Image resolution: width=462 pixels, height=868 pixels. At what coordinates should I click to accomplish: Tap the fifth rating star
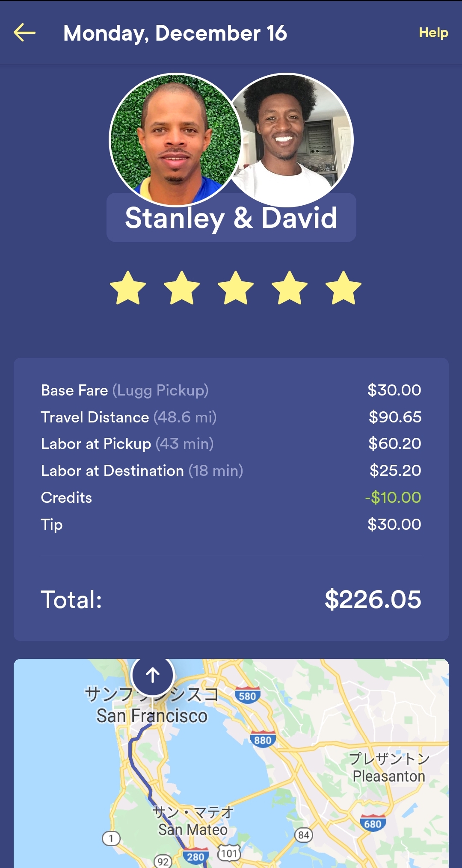[344, 288]
